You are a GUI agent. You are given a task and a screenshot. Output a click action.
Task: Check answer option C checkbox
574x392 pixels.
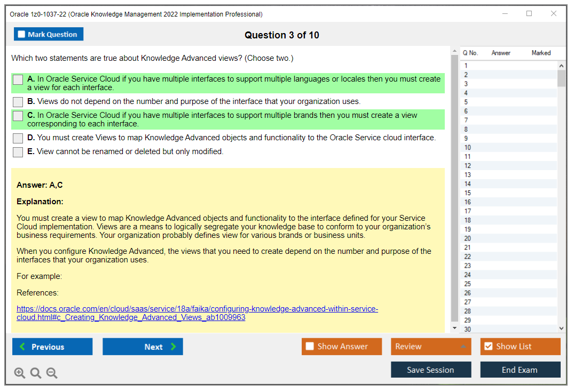[x=18, y=116]
